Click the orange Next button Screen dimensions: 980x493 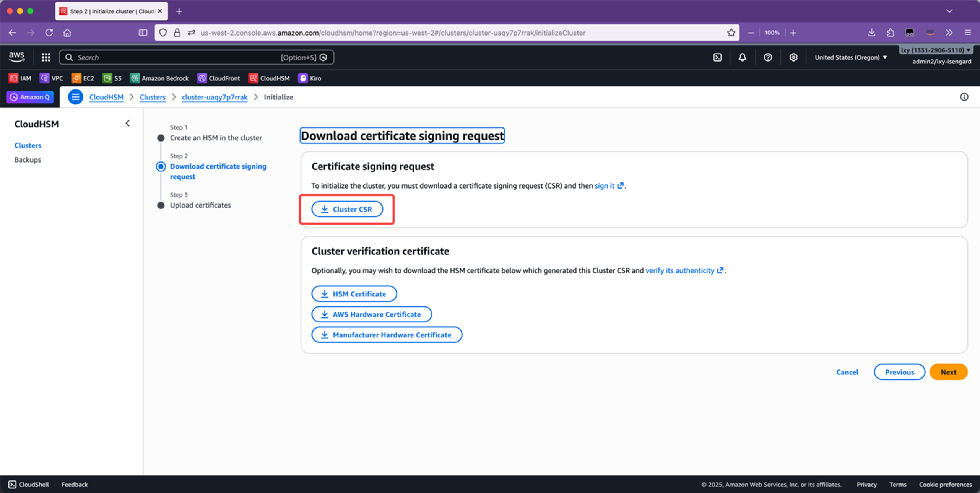coord(948,372)
